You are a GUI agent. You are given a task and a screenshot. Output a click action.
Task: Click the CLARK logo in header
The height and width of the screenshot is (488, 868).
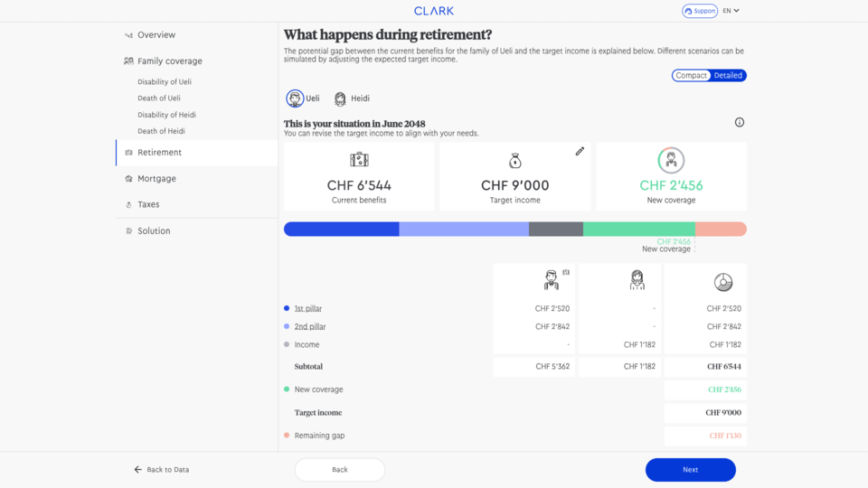pos(434,11)
